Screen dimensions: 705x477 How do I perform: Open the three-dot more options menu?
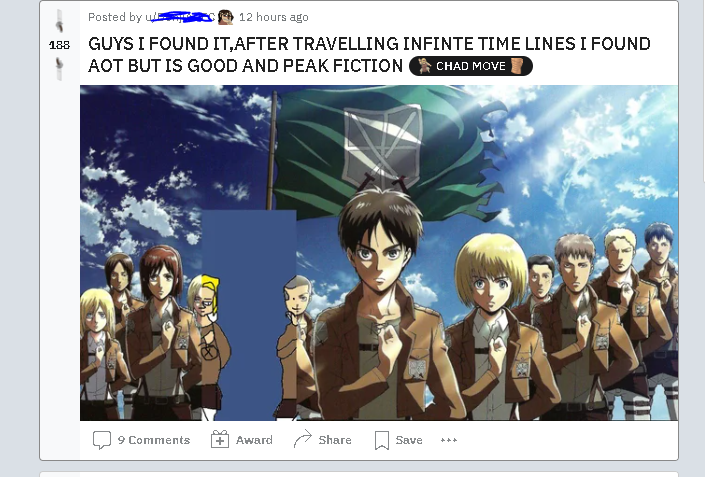click(449, 440)
